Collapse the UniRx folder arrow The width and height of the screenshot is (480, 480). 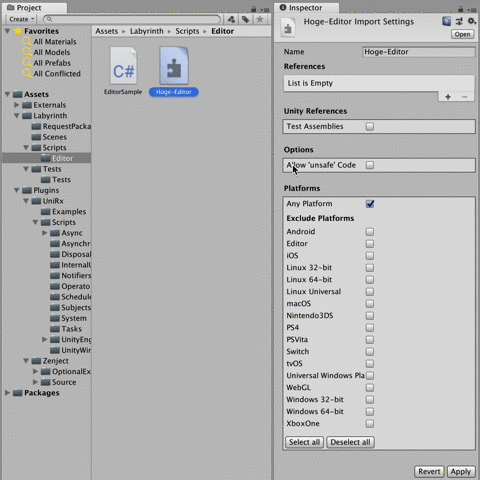click(26, 201)
